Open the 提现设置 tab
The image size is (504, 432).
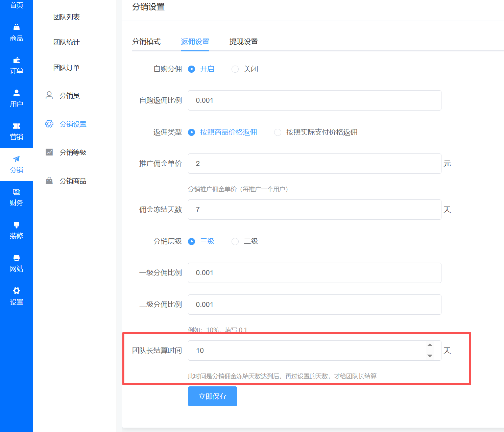point(243,42)
